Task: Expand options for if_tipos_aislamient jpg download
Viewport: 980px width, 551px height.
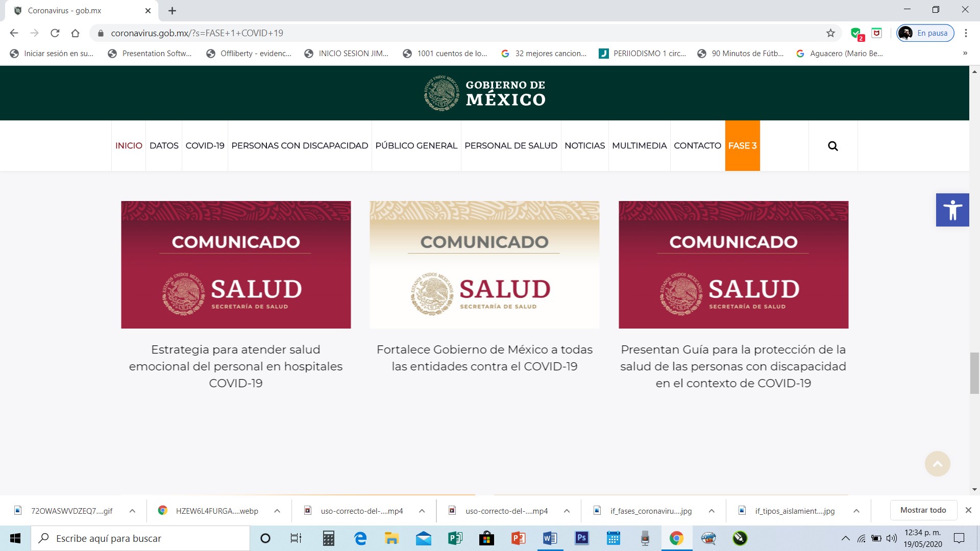Action: point(856,511)
